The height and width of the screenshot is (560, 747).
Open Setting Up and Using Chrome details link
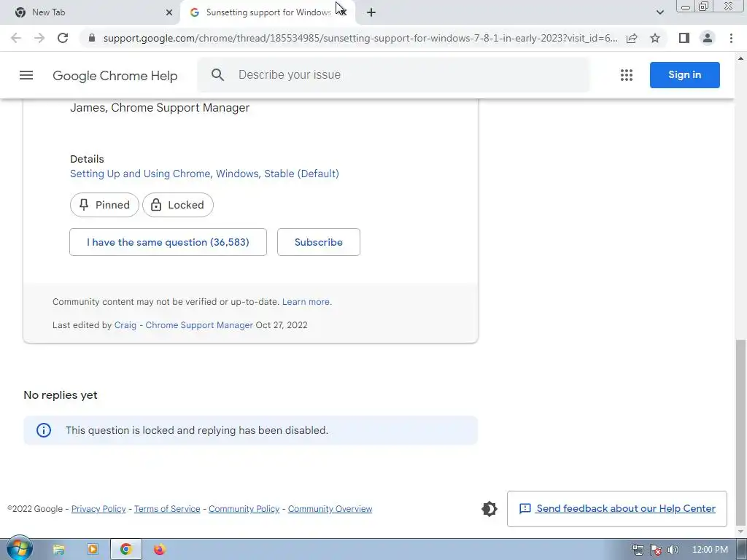tap(204, 174)
